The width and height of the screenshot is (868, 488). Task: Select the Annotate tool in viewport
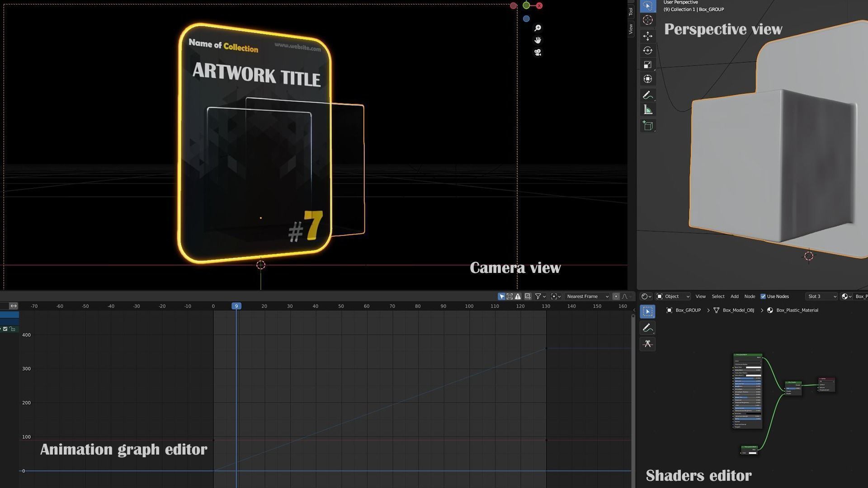coord(647,95)
